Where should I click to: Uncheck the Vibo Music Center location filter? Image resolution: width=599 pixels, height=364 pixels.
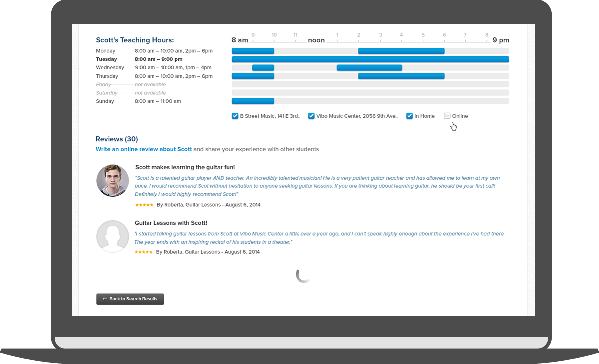[x=311, y=116]
